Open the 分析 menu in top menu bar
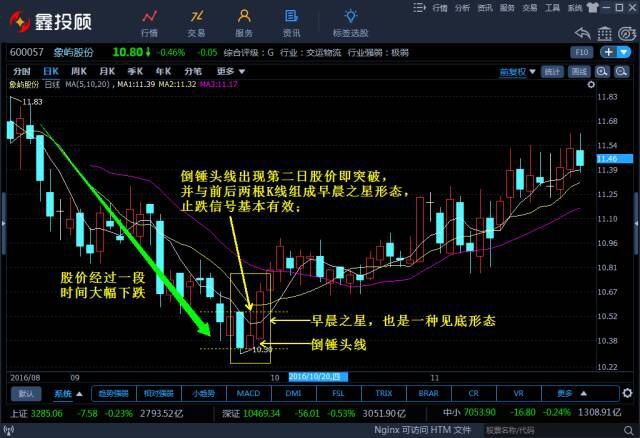The width and height of the screenshot is (640, 438). 462,7
